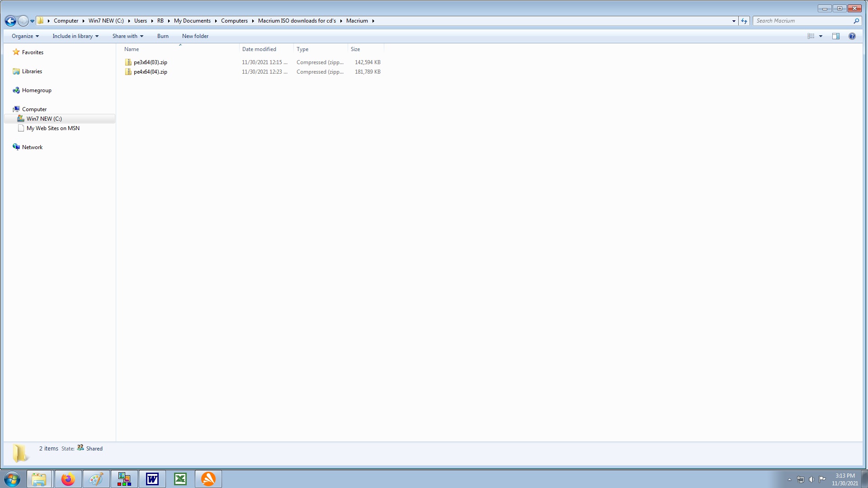The image size is (868, 488).
Task: Click My Web Sites on MSN
Action: pos(53,128)
